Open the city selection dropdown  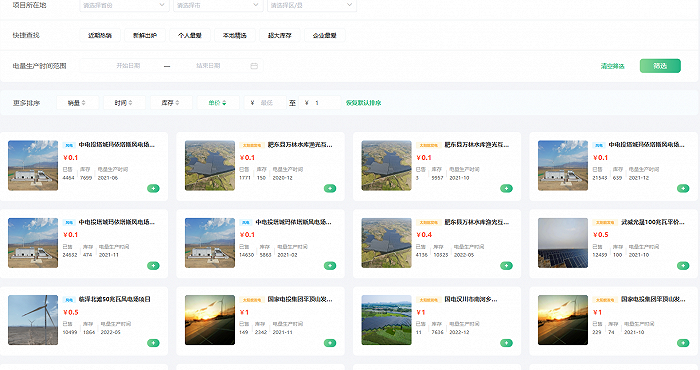coord(218,5)
